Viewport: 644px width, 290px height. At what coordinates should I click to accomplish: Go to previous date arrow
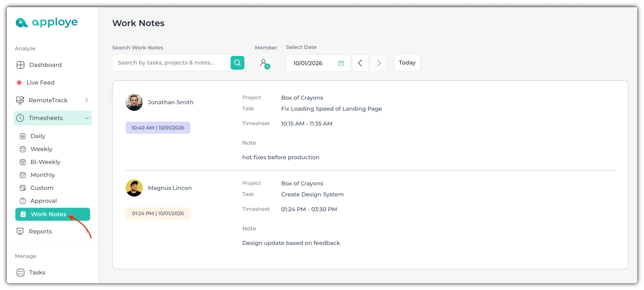(360, 63)
